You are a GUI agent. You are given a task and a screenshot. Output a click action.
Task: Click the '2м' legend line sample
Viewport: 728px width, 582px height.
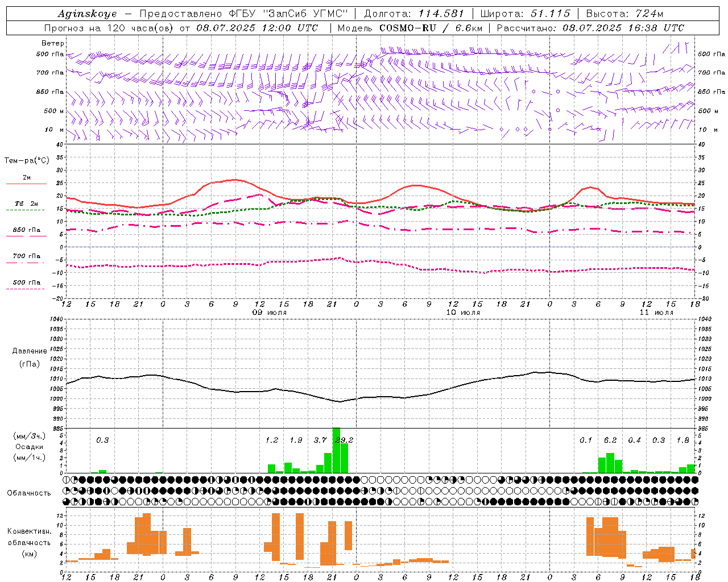point(26,184)
